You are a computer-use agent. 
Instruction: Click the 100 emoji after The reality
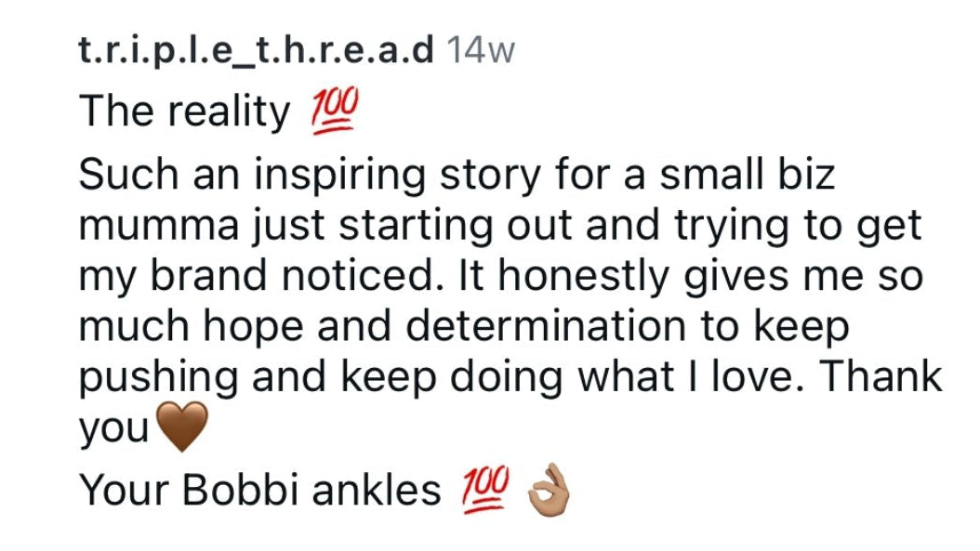tap(336, 111)
